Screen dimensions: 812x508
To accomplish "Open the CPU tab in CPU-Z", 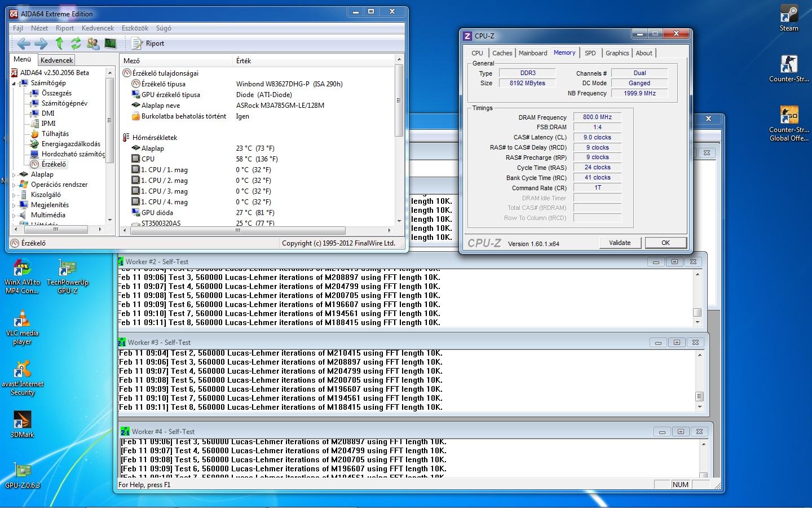I will pyautogui.click(x=477, y=53).
